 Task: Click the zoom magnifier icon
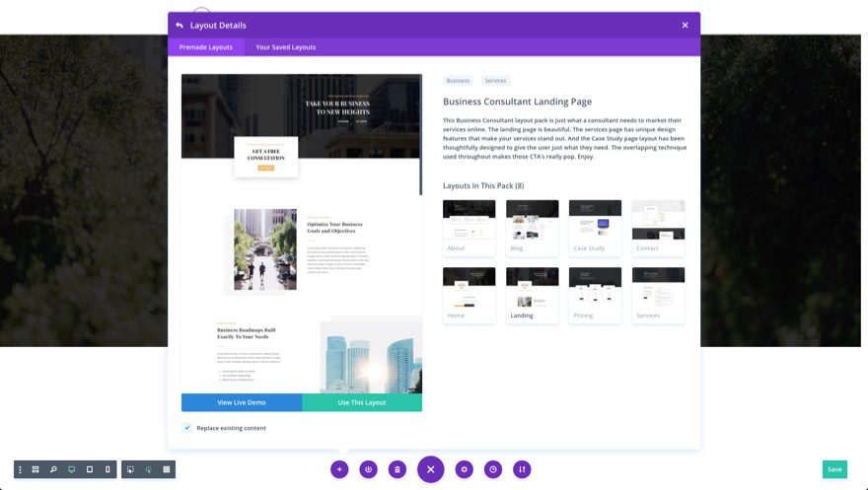click(x=53, y=469)
